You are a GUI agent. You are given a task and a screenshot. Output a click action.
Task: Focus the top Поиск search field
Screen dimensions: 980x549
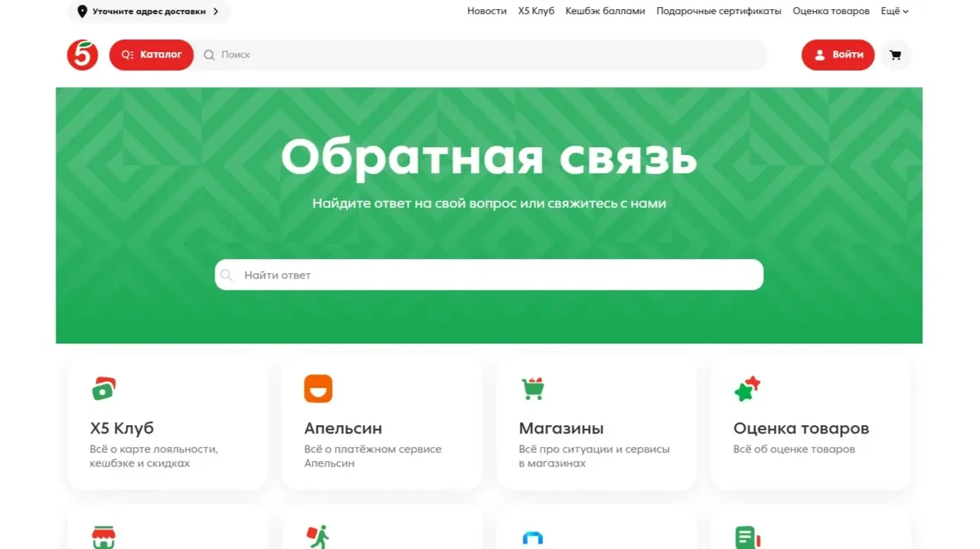click(481, 55)
